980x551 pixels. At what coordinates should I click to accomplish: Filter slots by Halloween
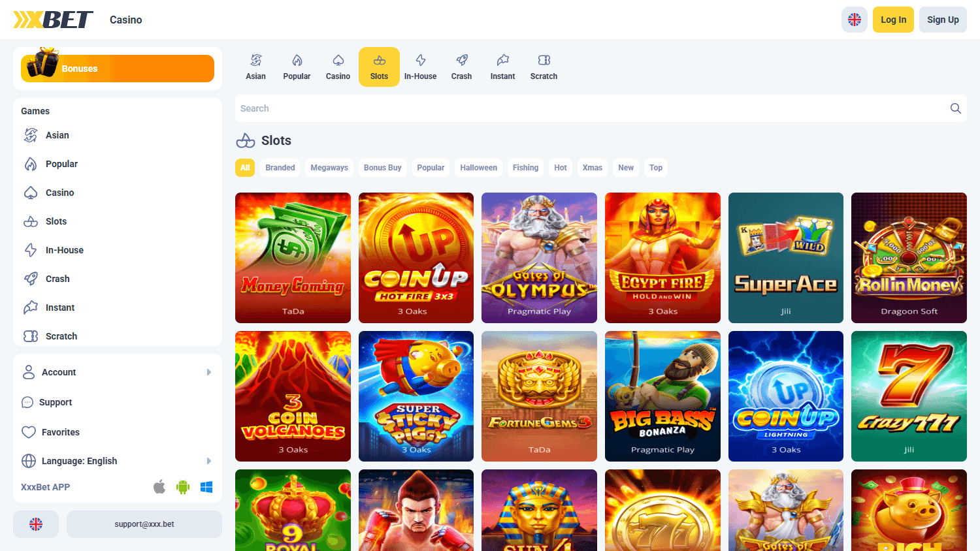478,168
